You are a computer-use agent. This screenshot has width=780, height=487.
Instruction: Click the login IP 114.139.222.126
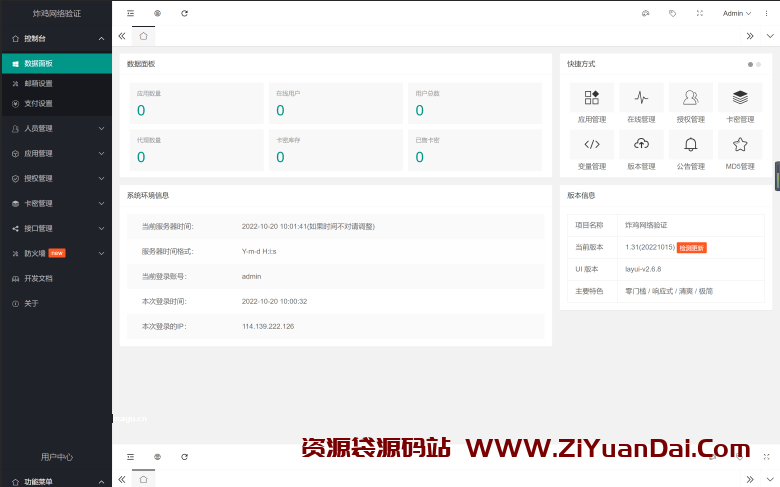268,326
